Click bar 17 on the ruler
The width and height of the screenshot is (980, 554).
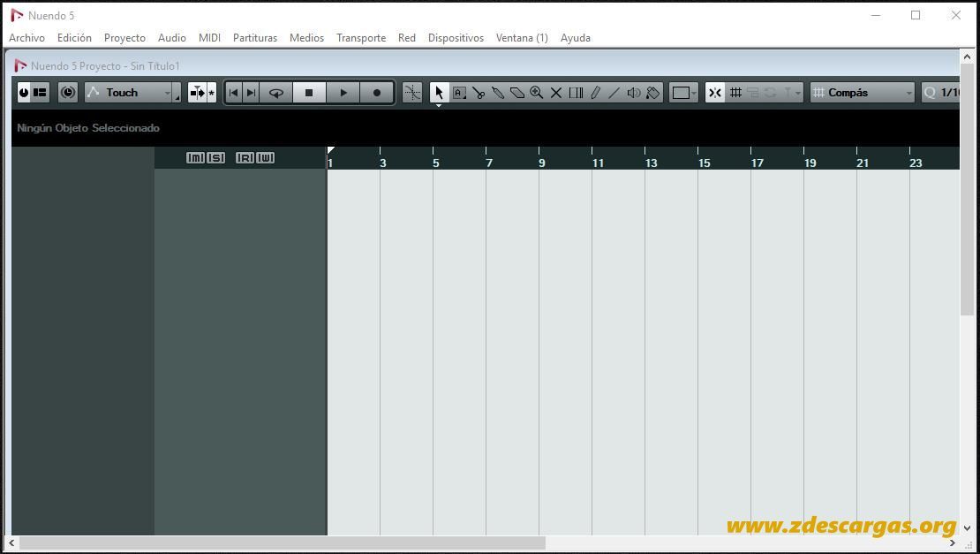click(757, 163)
